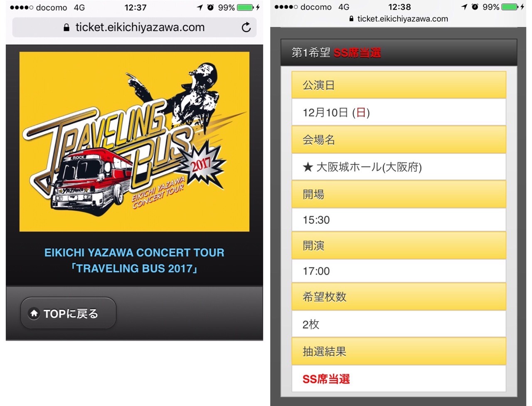532x406 pixels.
Task: Click the TOPに戻る button
Action: [68, 313]
